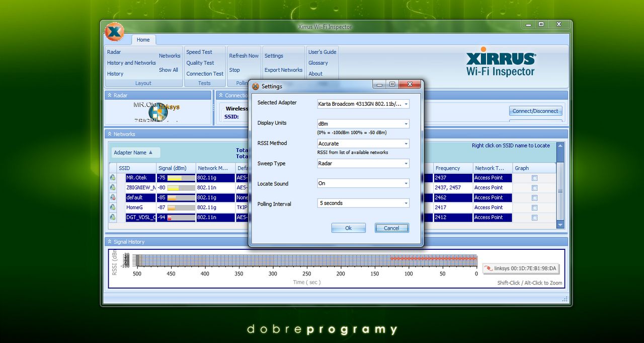This screenshot has width=644, height=343.
Task: Choose Show All layout option
Action: (169, 70)
